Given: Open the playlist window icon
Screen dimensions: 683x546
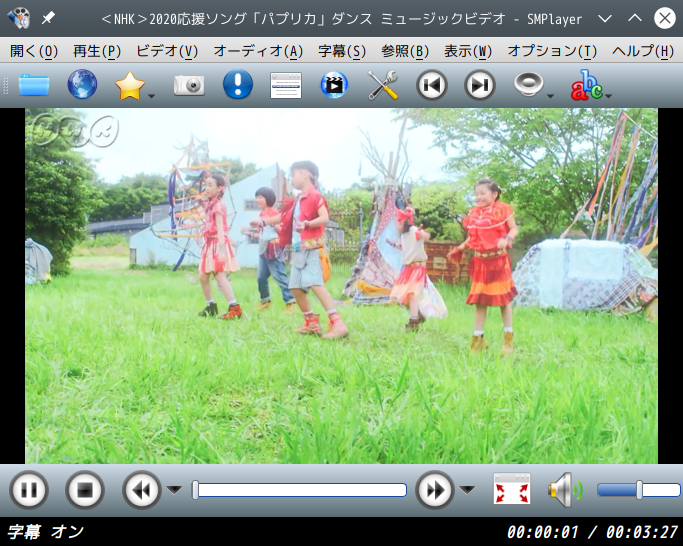Looking at the screenshot, I should [286, 85].
